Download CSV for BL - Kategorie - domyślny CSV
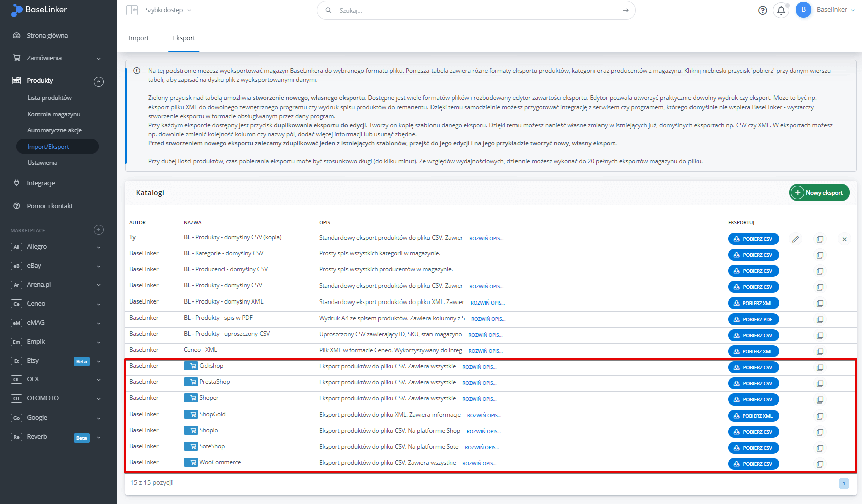 (753, 255)
